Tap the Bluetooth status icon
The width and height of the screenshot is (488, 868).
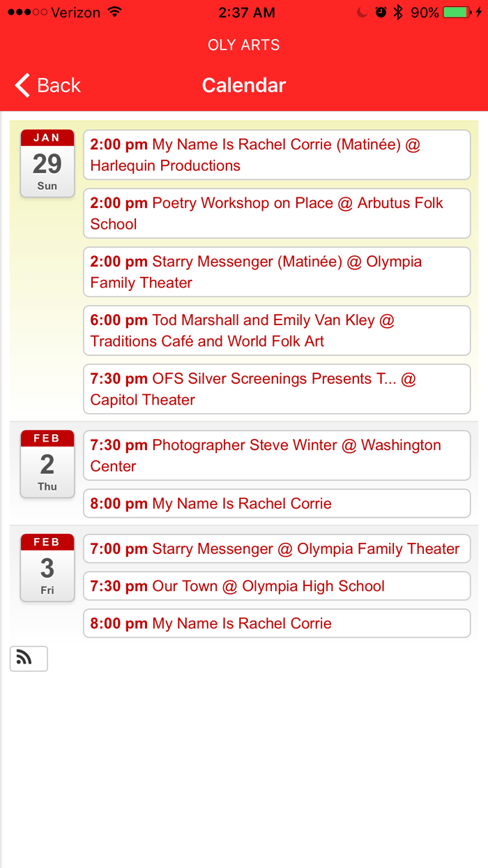pos(398,13)
